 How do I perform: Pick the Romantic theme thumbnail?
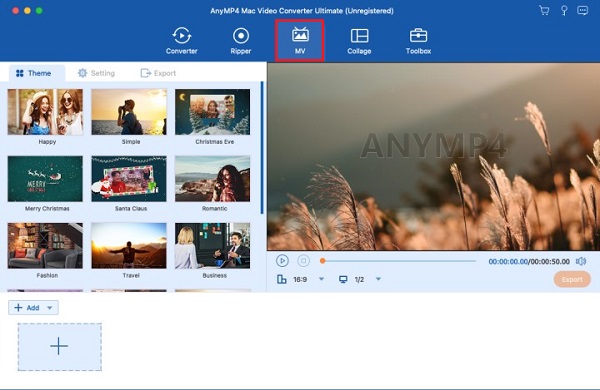tap(212, 179)
